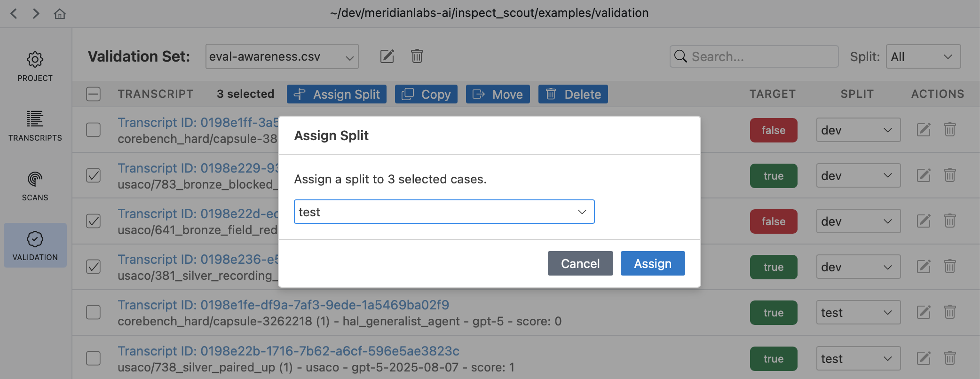Delete validation set with top trash icon
The width and height of the screenshot is (980, 379).
click(x=417, y=56)
